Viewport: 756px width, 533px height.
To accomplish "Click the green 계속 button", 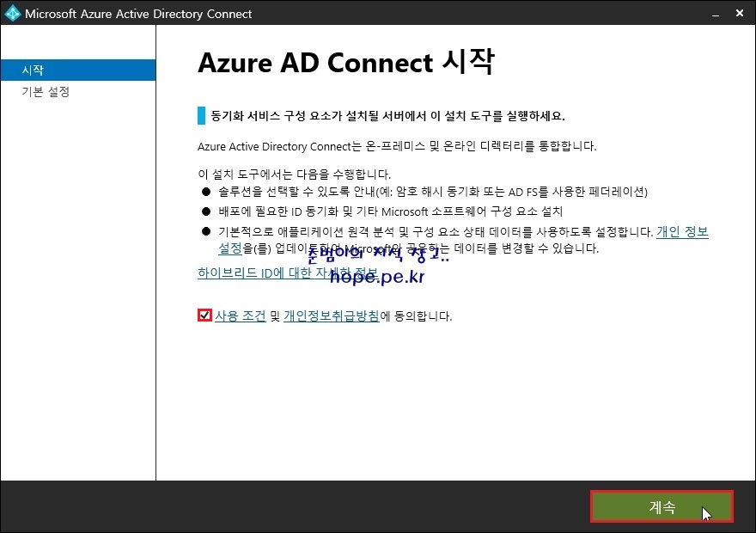I will (661, 506).
